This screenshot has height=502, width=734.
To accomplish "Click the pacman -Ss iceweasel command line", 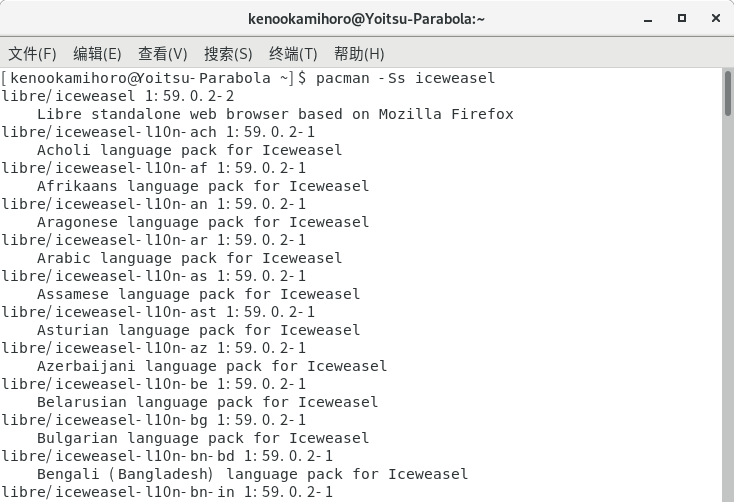I will [405, 78].
